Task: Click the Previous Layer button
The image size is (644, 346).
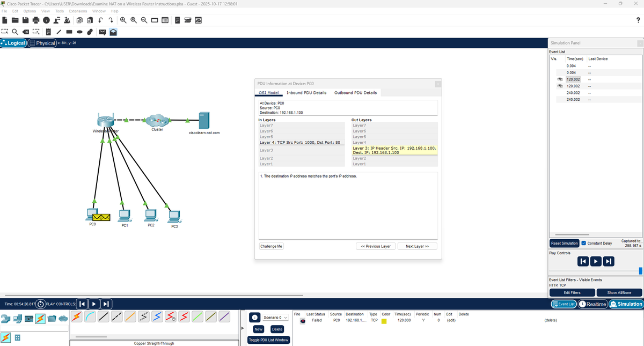Action: click(x=376, y=246)
